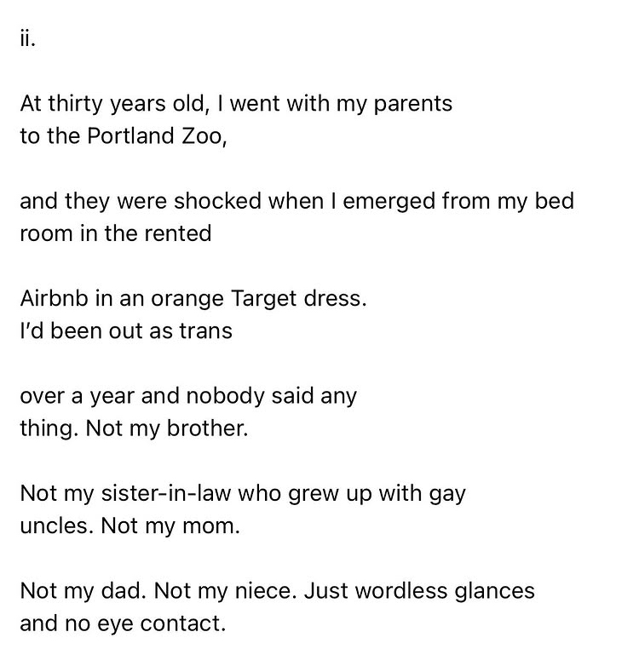This screenshot has height=672, width=639.
Task: Click the line 'over a year and nobody said any'
Action: [x=188, y=396]
